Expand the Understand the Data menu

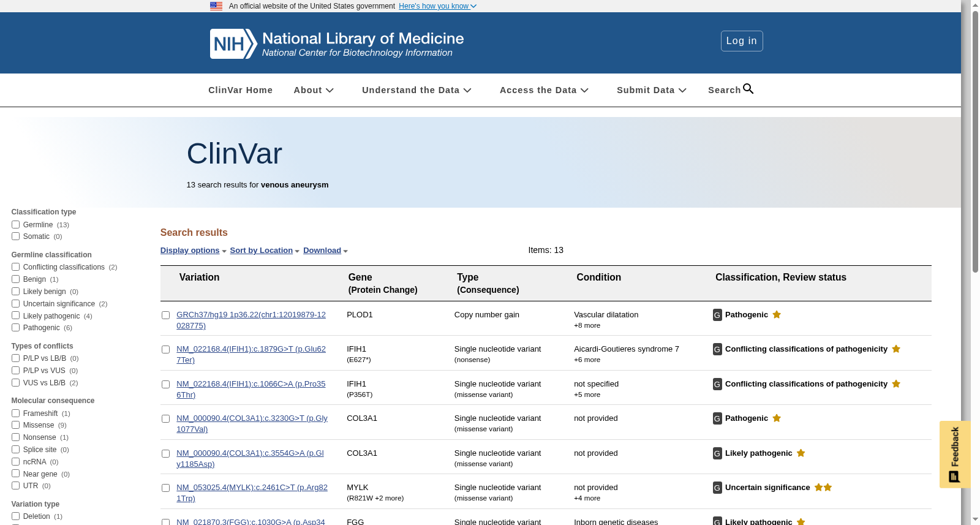[417, 90]
